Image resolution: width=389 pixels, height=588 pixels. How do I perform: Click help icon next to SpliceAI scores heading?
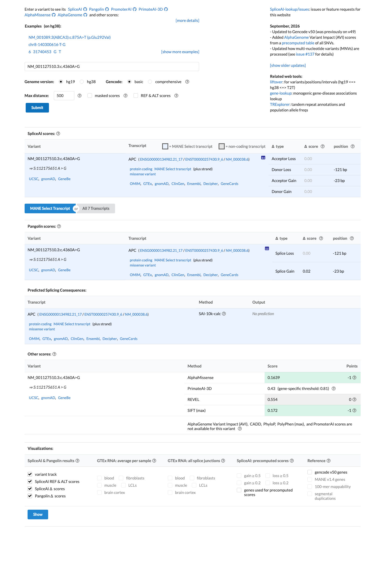click(58, 134)
